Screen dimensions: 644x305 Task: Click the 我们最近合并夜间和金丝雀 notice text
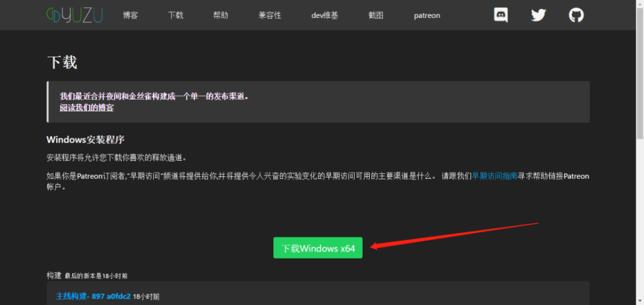click(x=155, y=97)
